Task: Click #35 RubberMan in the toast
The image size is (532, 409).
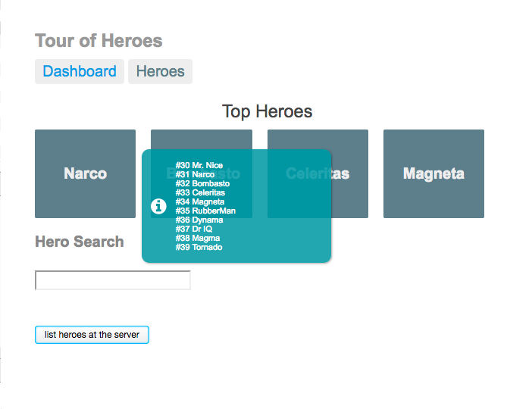Action: click(x=205, y=211)
